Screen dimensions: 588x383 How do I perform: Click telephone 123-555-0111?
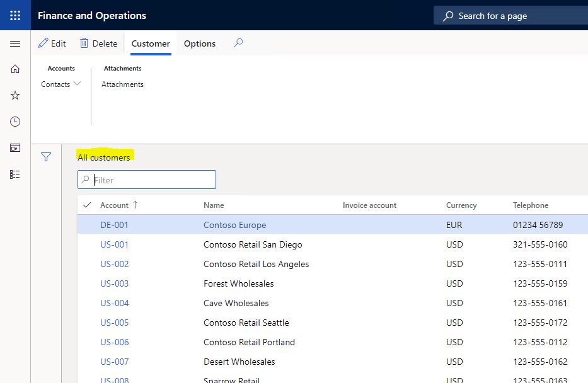540,264
